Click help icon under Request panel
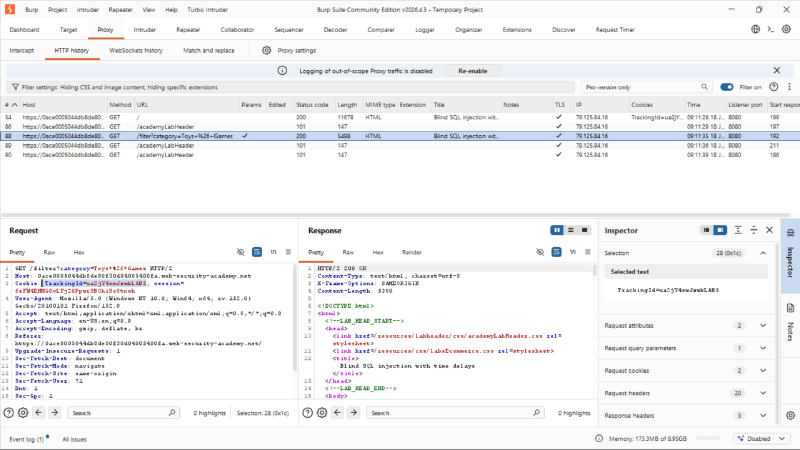This screenshot has width=800, height=450. (9, 413)
